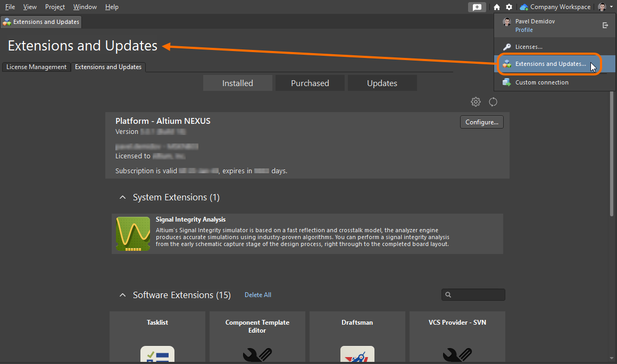
Task: Open the Company Workspace dropdown
Action: [x=555, y=7]
